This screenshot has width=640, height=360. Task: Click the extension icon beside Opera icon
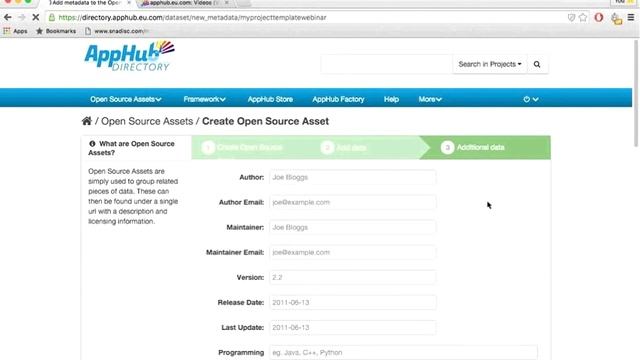click(616, 18)
